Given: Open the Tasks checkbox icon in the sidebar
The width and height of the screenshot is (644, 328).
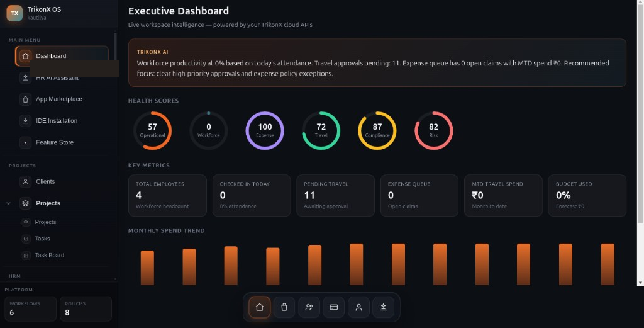Looking at the screenshot, I should (26, 239).
